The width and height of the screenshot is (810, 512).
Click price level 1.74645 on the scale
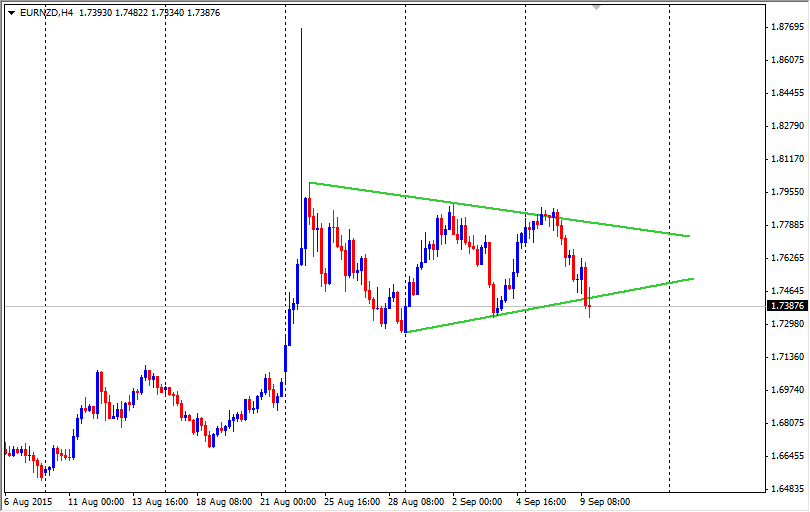788,291
